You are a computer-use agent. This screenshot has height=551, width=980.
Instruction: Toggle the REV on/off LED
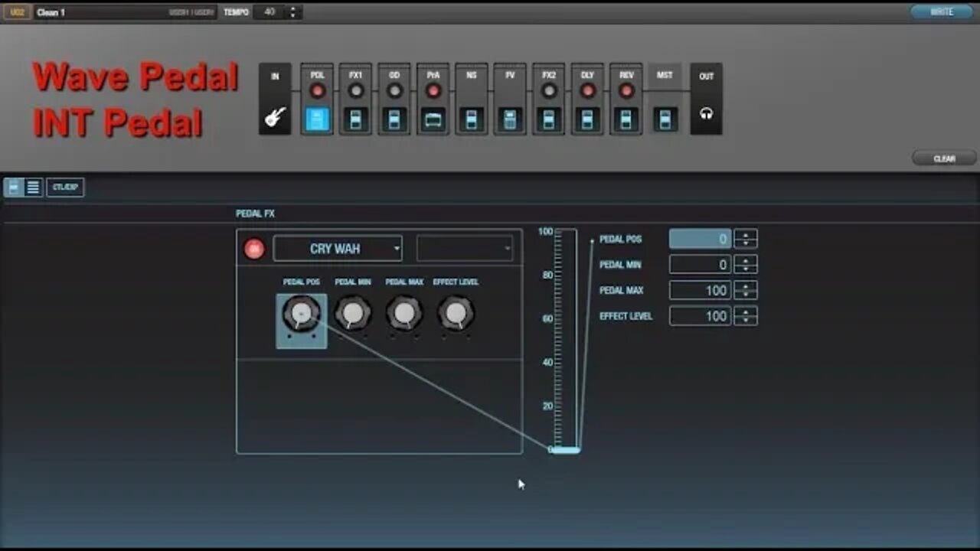pyautogui.click(x=626, y=91)
